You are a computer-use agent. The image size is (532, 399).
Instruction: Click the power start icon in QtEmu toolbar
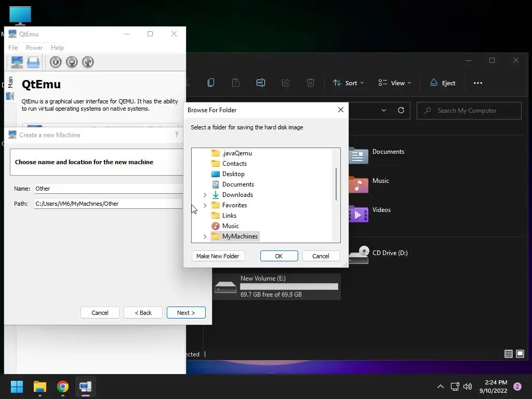[56, 62]
